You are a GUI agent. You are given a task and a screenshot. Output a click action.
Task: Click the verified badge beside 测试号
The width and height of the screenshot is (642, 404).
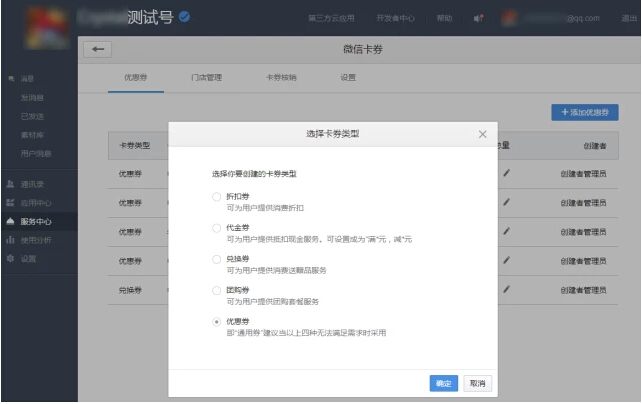184,17
